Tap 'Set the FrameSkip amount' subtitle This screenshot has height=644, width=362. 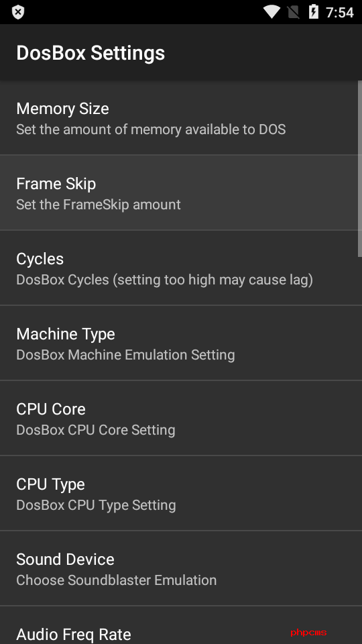99,204
